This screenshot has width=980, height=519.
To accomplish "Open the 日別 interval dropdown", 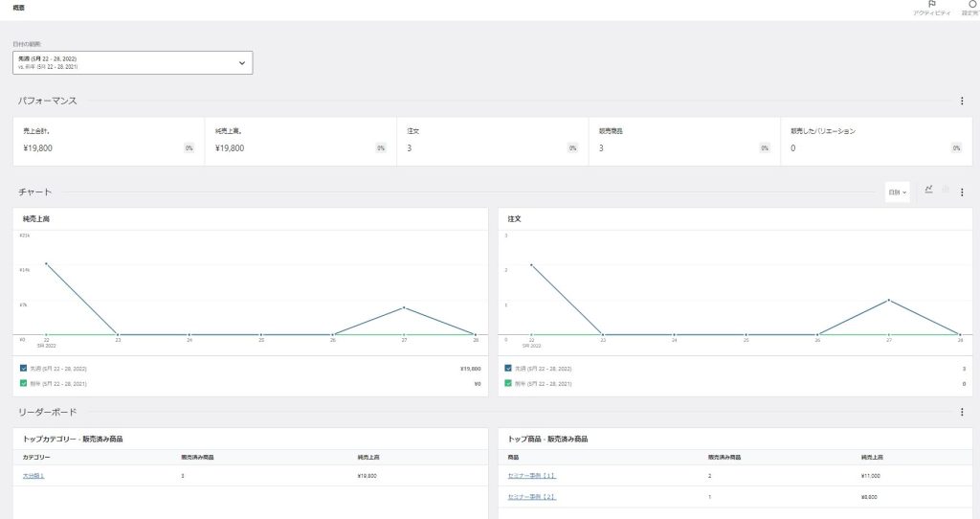I will [x=897, y=192].
